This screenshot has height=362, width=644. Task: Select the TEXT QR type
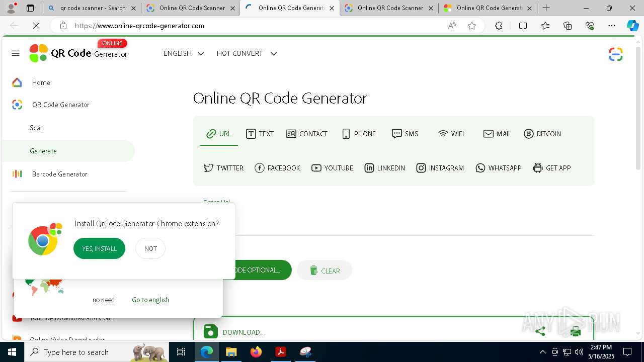click(260, 134)
